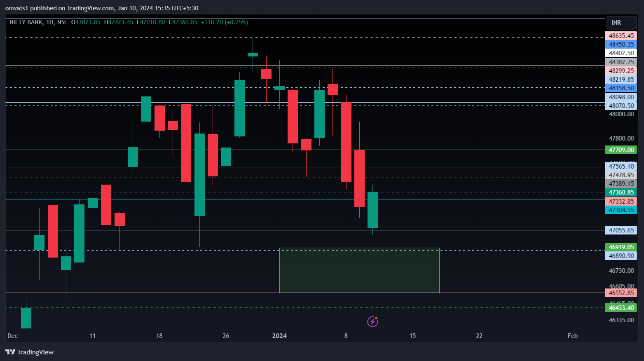Click the 15 date label on time axis
This screenshot has width=644, height=361.
pos(412,336)
